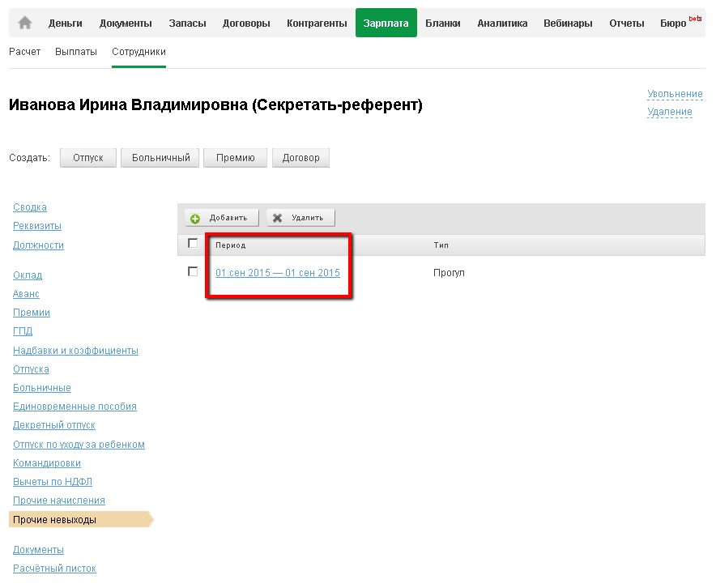Open the ГПД sidebar link
Image resolution: width=716 pixels, height=588 pixels.
tap(23, 331)
